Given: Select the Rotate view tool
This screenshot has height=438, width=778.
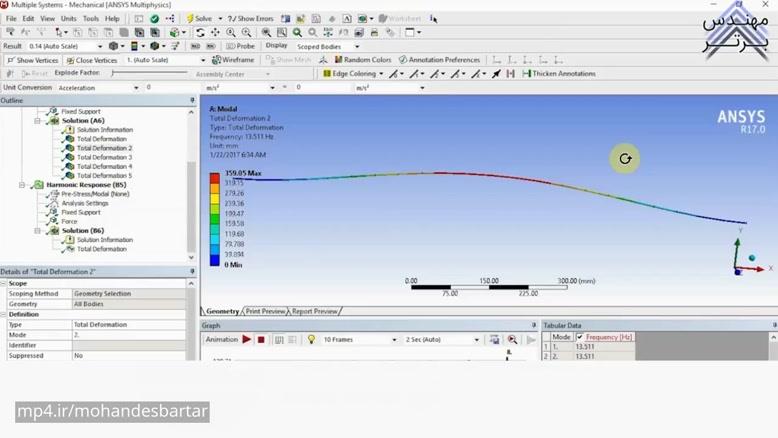Looking at the screenshot, I should 200,32.
